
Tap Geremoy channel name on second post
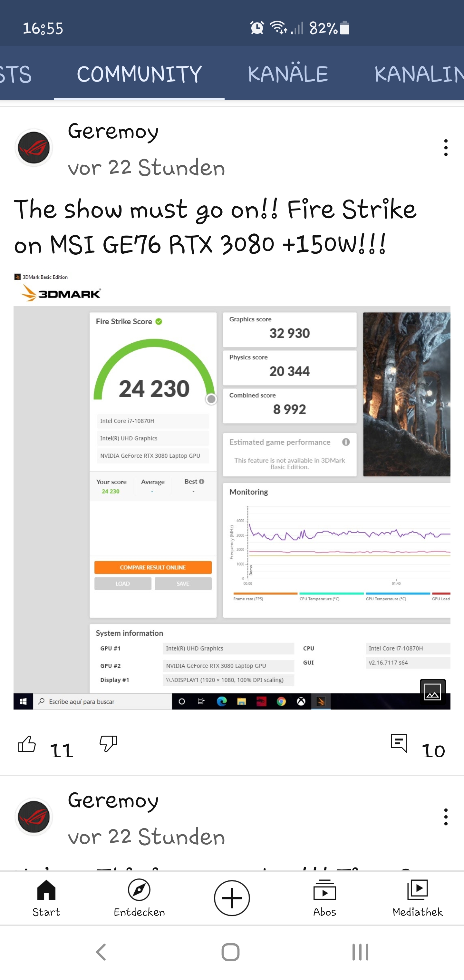tap(113, 801)
